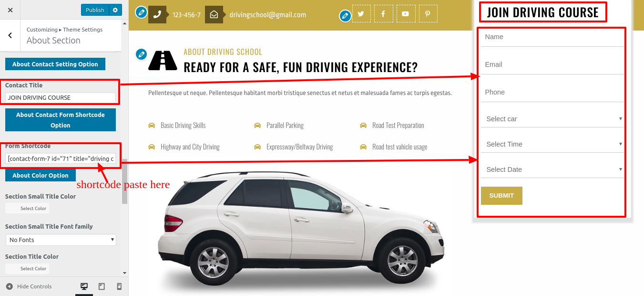
Task: Open publish settings gear icon
Action: tap(115, 10)
